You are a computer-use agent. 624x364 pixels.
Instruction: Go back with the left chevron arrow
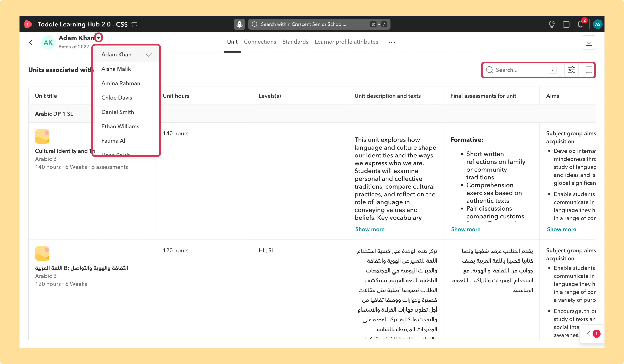point(31,42)
